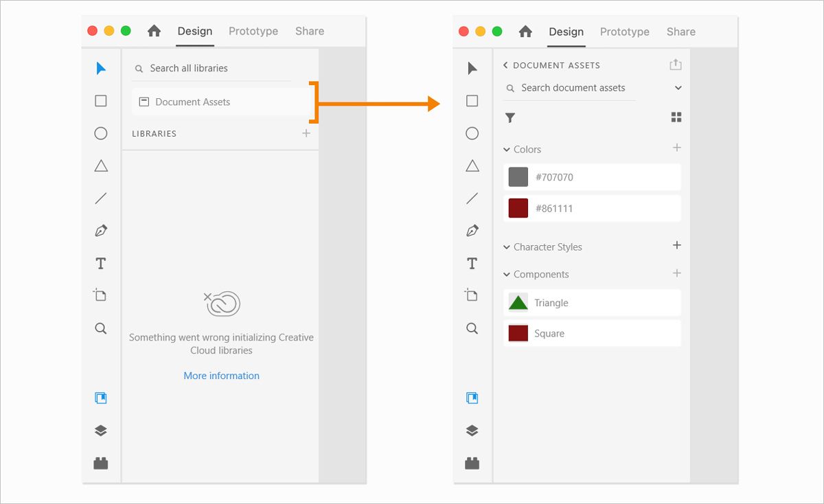Select the #861111 color swatch
The image size is (824, 504).
click(x=518, y=208)
